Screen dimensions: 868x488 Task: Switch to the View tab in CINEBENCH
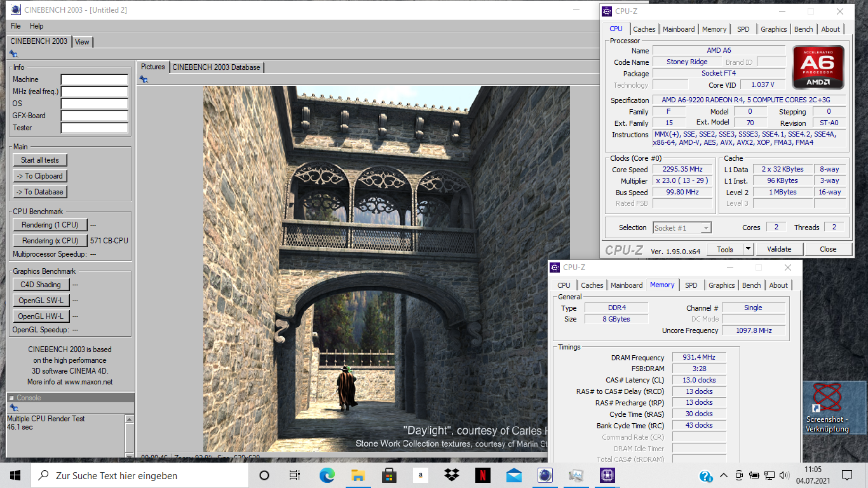(x=83, y=42)
